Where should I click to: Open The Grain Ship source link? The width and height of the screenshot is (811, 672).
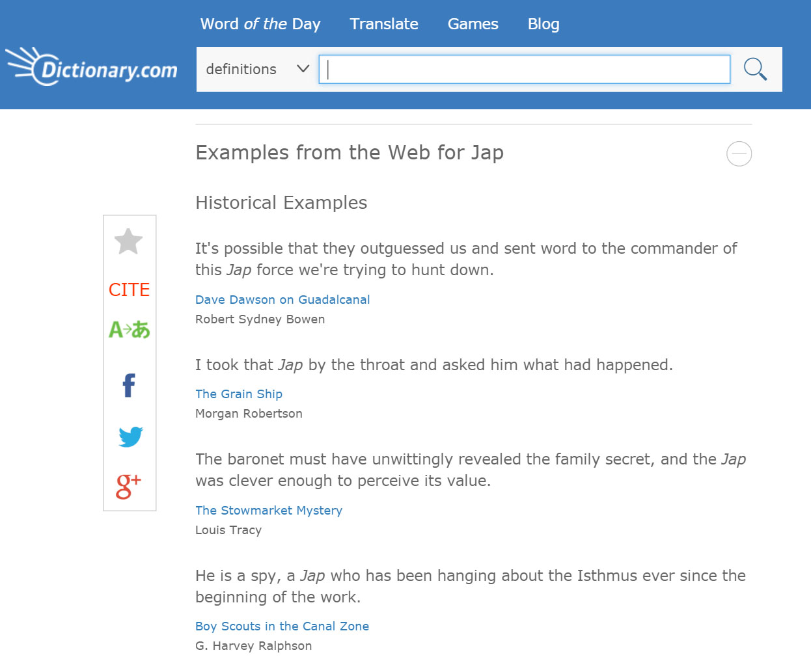pos(239,394)
